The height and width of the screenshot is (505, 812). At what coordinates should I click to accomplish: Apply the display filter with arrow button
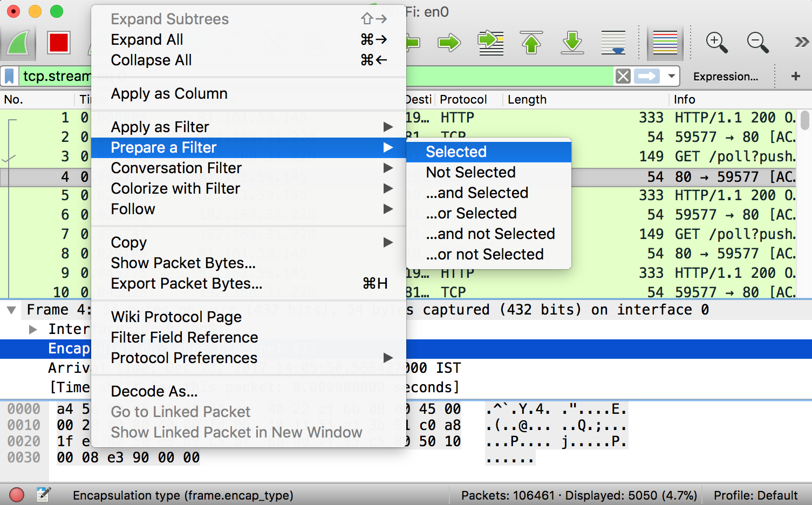(647, 76)
